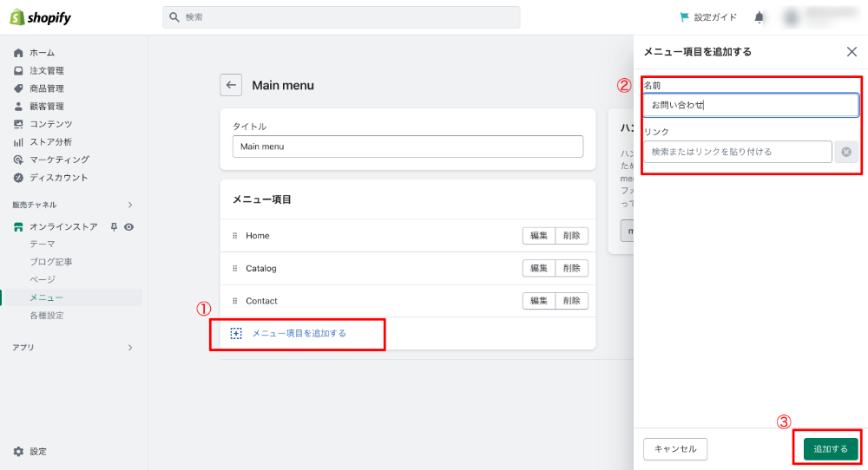Open 商品管理 in sidebar

click(47, 88)
